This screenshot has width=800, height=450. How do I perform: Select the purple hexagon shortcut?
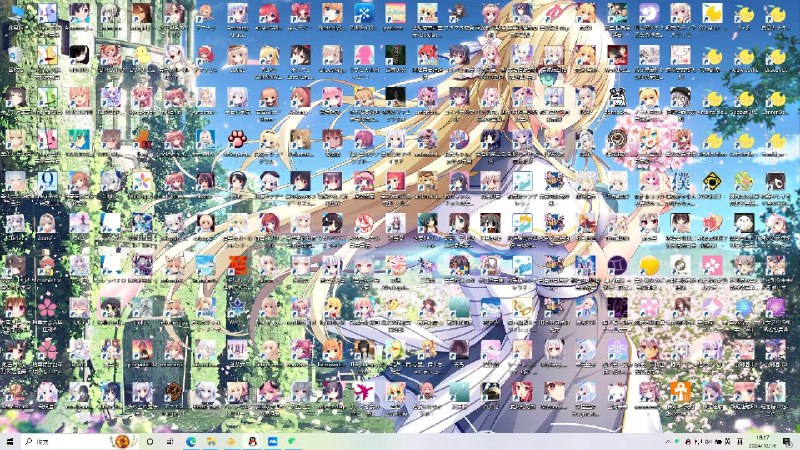(775, 308)
